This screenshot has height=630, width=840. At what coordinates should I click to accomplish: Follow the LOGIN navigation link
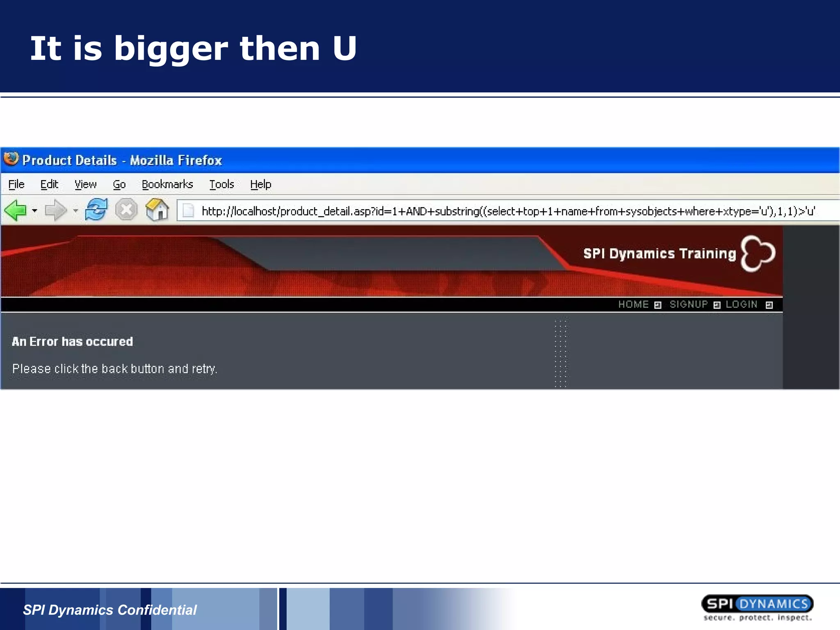point(742,304)
